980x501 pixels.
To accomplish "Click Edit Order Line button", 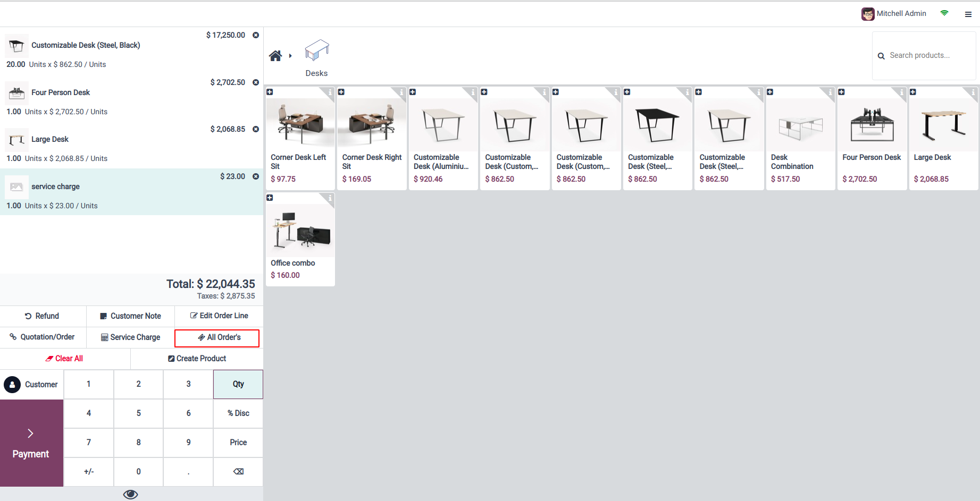I will tap(219, 316).
